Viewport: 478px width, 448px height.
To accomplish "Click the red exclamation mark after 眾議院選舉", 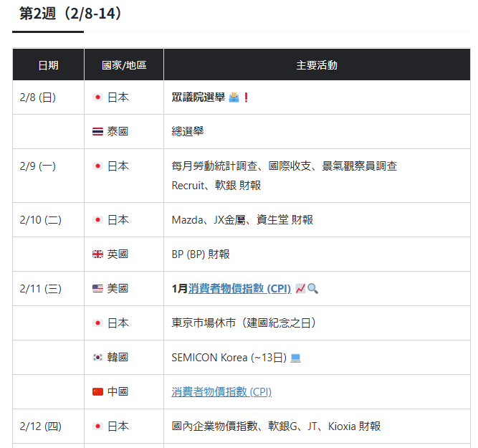I will 246,97.
